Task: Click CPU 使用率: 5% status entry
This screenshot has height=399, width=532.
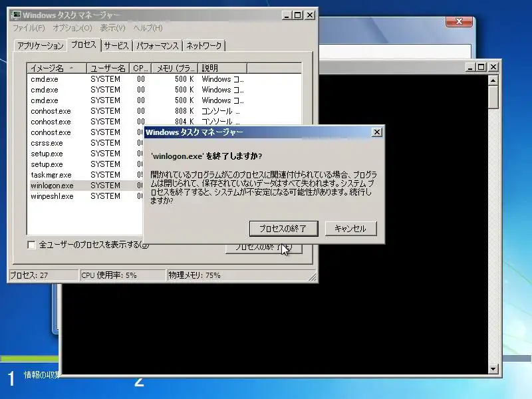Action: pyautogui.click(x=122, y=275)
